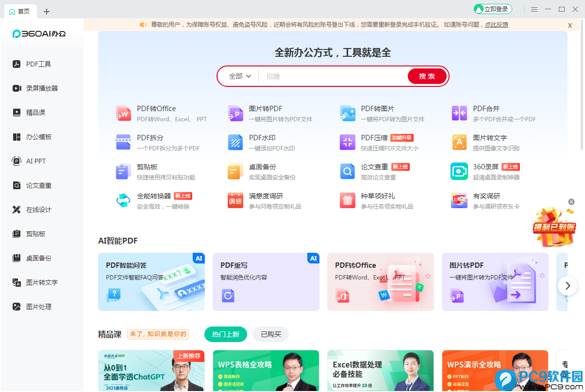Open the 福利已到账 gift promo
The image size is (585, 392).
click(554, 227)
